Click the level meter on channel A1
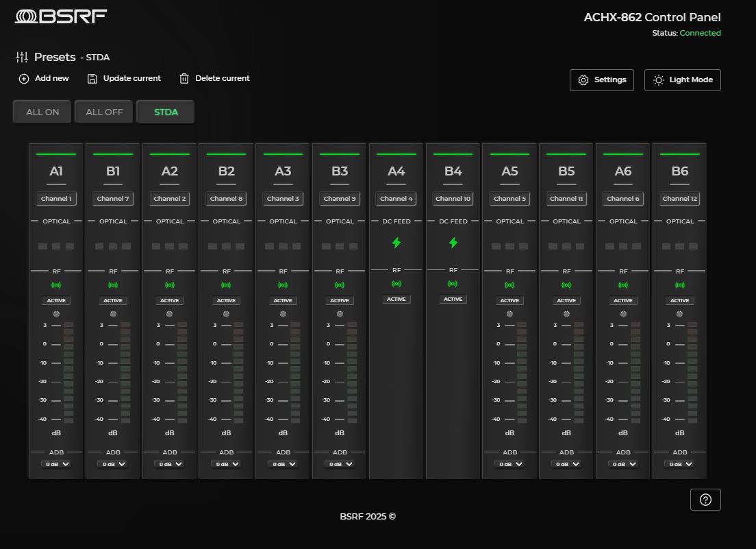 point(68,372)
